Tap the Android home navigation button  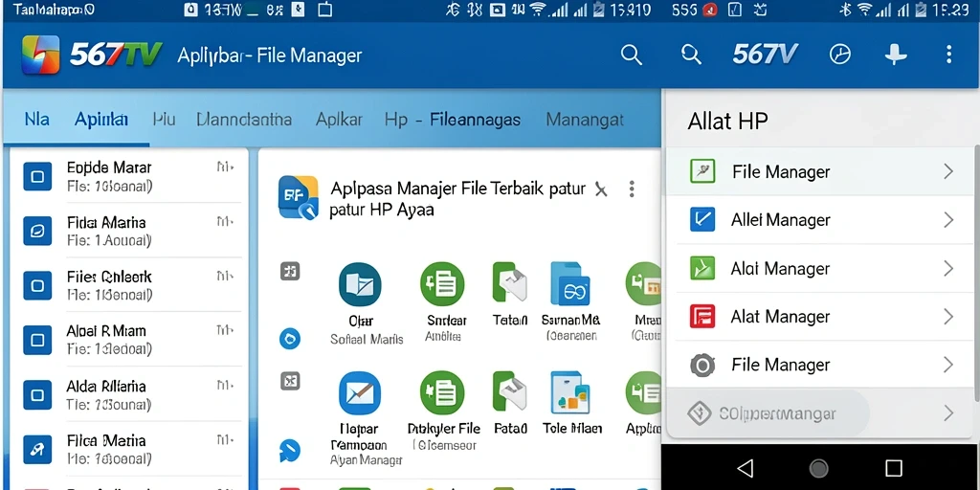coord(819,468)
